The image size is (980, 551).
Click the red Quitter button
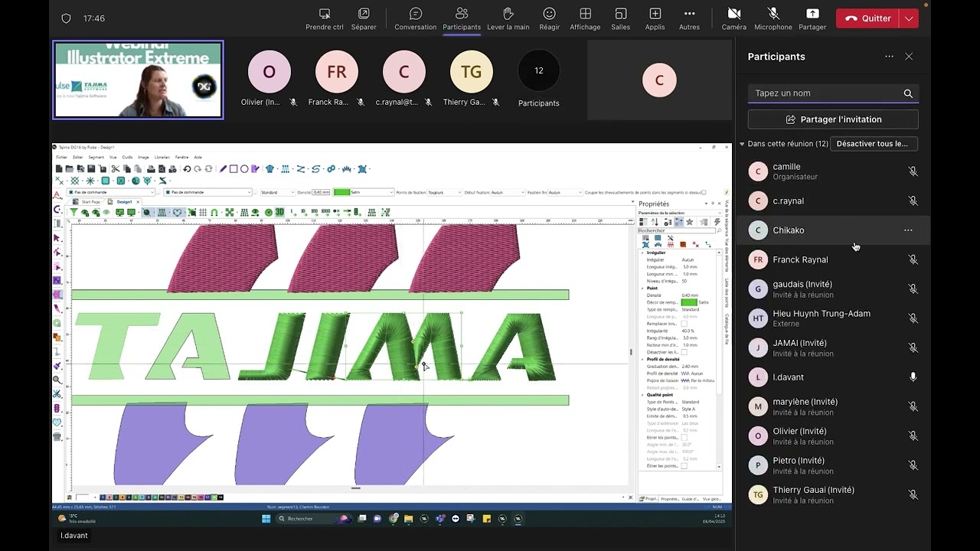click(868, 18)
